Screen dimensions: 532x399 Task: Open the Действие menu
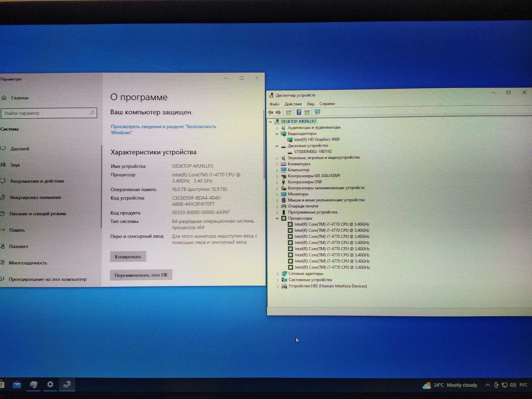point(293,104)
